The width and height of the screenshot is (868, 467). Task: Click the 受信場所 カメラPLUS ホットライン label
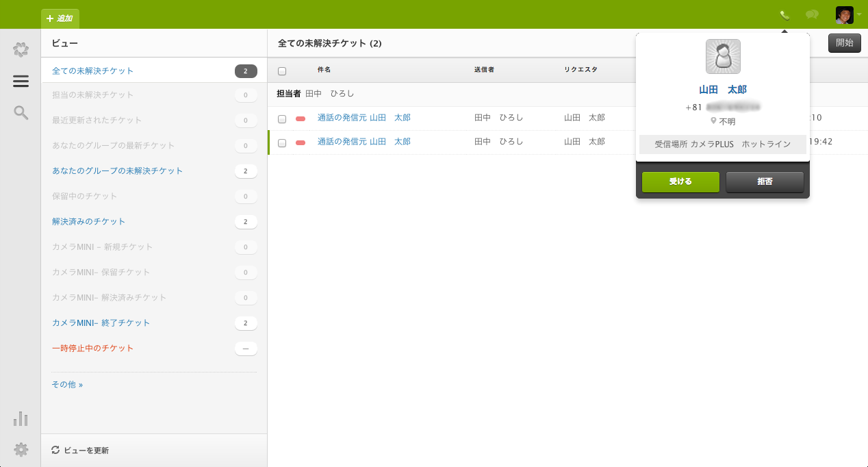click(x=723, y=144)
